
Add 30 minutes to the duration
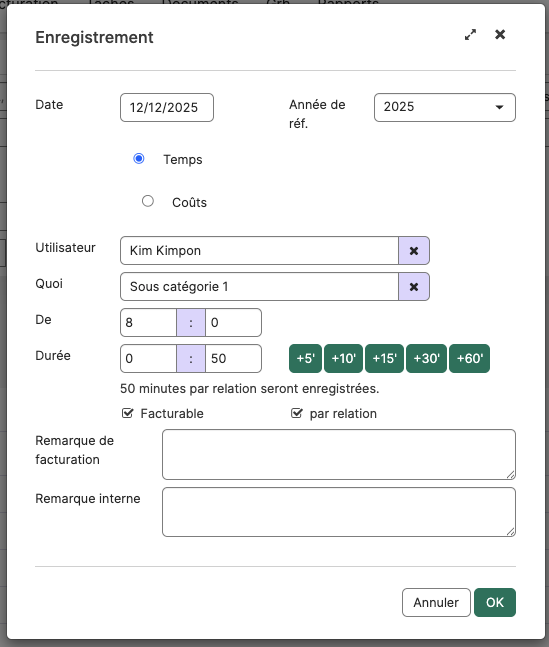(426, 358)
